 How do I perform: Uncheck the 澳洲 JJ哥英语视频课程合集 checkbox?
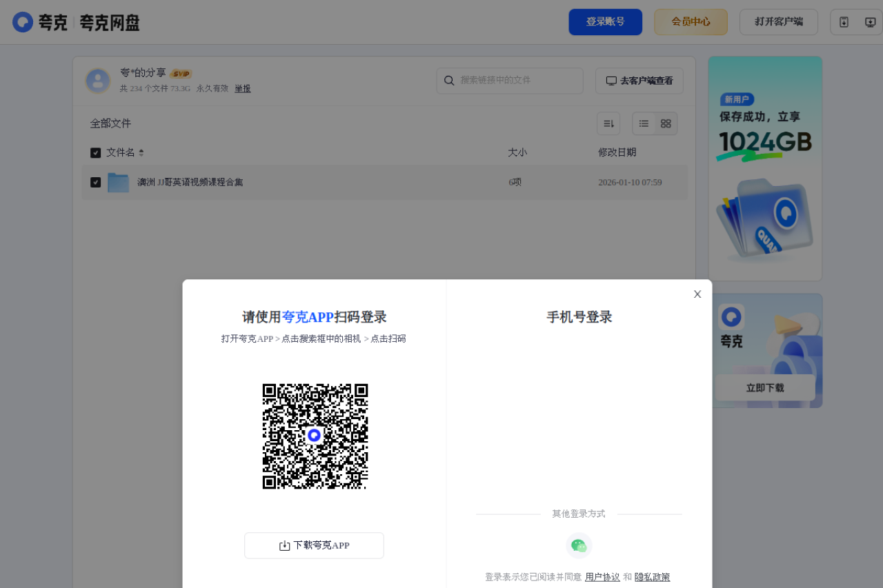point(95,181)
